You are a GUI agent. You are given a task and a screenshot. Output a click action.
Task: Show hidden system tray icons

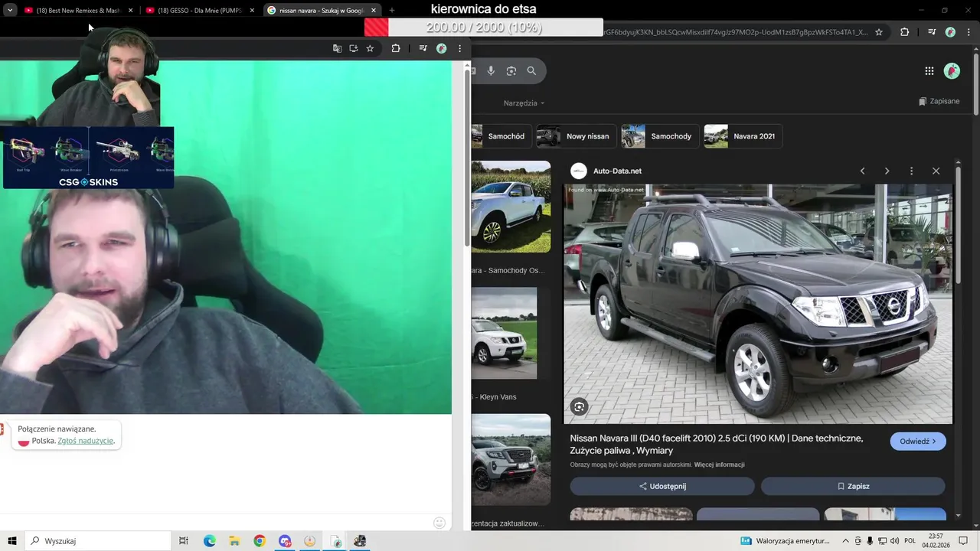845,541
